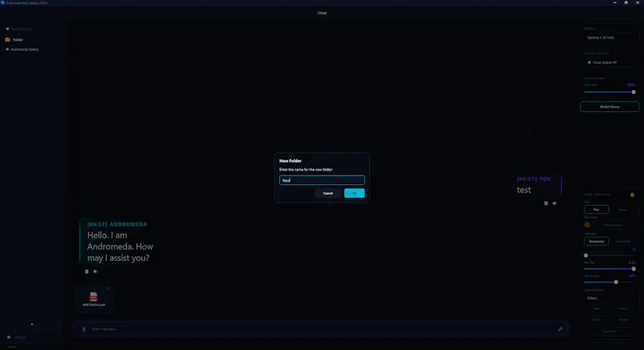Click the lock icon in Star Drawing
This screenshot has width=644, height=350.
pyautogui.click(x=633, y=195)
